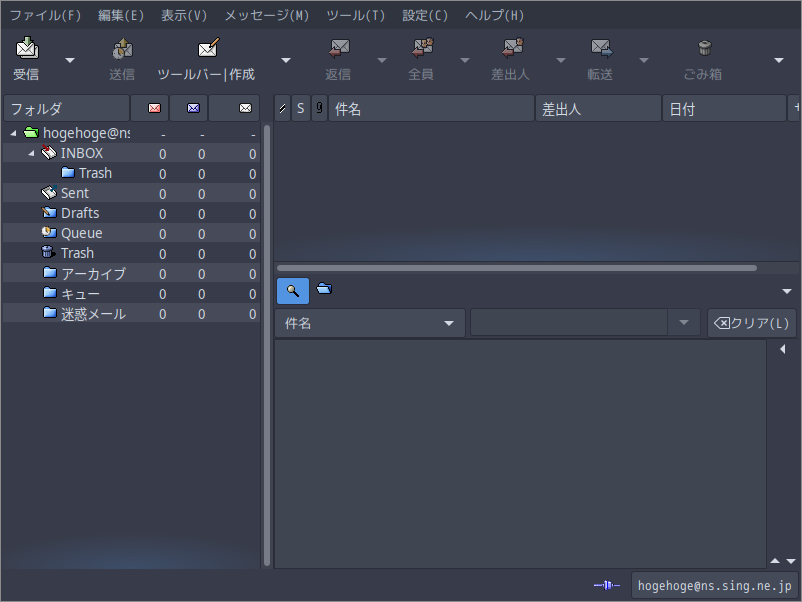Click the new messages column header icon
The width and height of the screenshot is (802, 602).
pyautogui.click(x=154, y=108)
